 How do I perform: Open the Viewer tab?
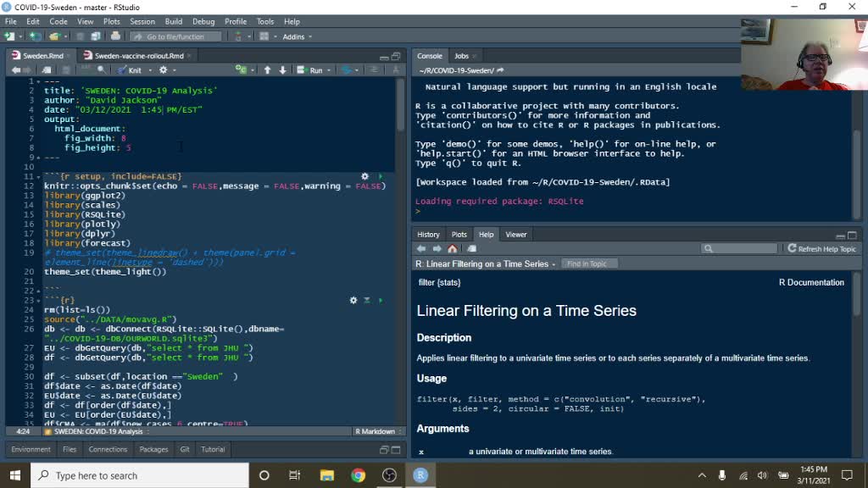516,235
